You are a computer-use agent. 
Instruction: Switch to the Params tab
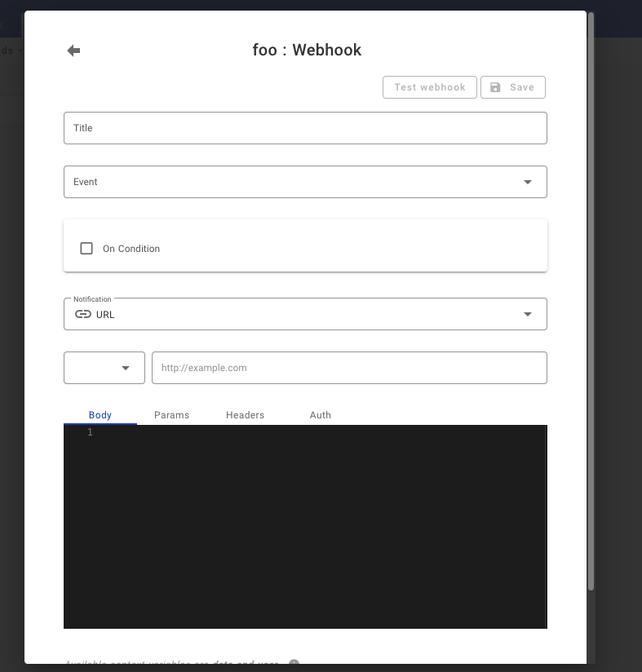tap(171, 415)
